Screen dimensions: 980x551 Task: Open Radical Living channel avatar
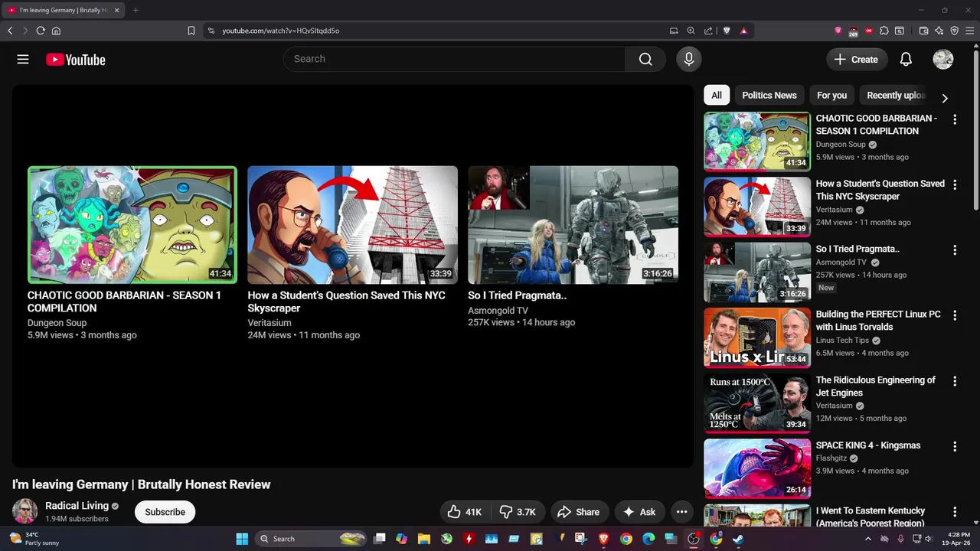[x=24, y=511]
